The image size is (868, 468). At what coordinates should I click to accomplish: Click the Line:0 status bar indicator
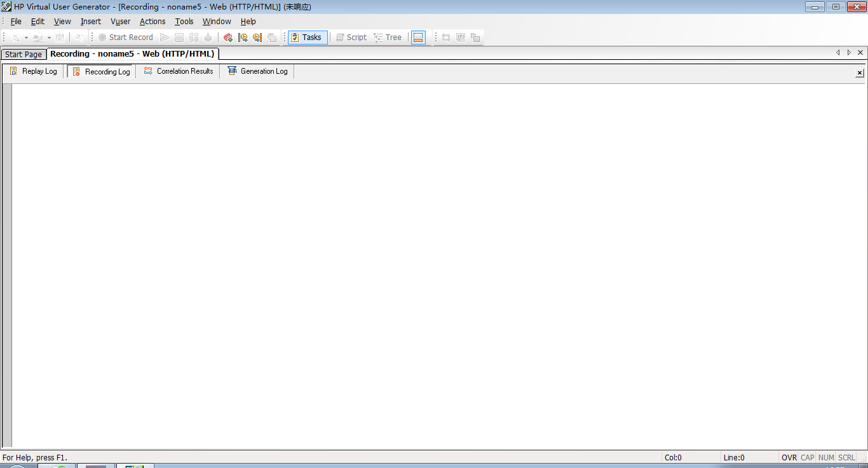[x=734, y=458]
